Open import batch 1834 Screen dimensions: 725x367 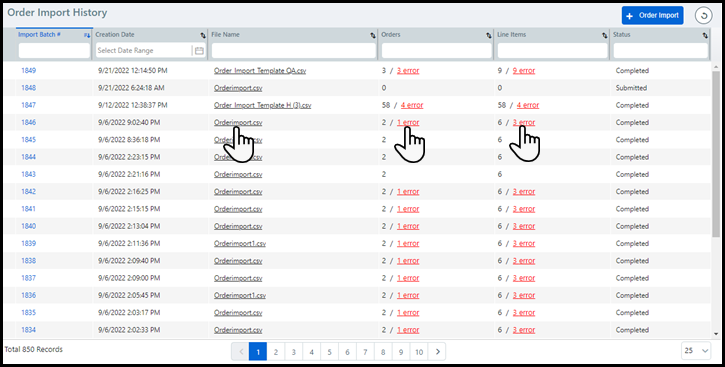click(x=28, y=330)
